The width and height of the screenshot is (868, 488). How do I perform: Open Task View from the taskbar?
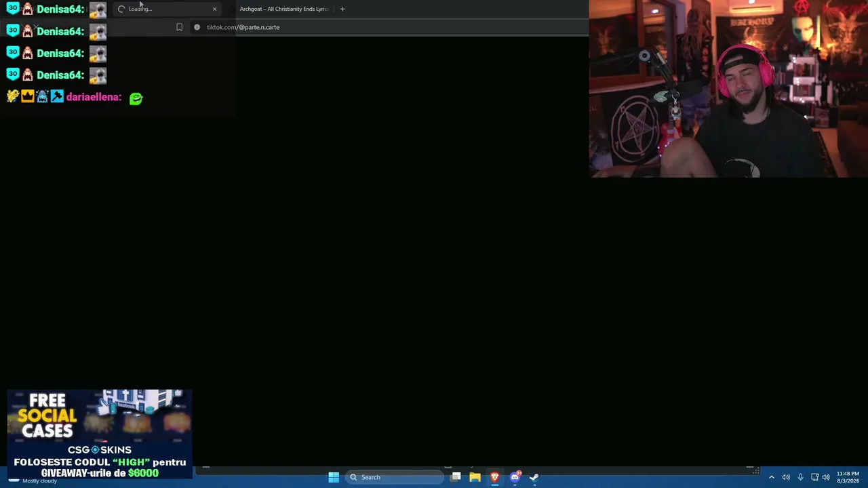click(x=456, y=477)
